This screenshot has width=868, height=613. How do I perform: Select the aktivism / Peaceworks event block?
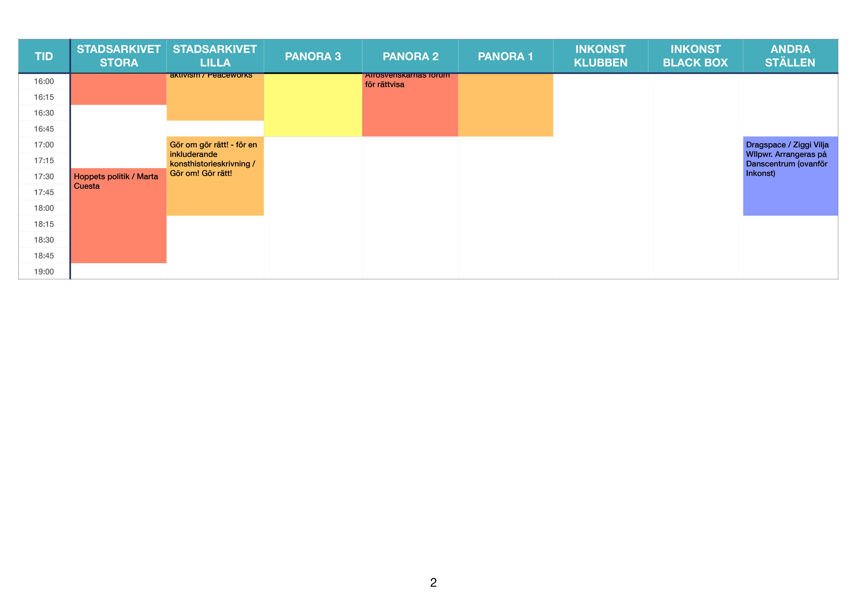(x=215, y=97)
